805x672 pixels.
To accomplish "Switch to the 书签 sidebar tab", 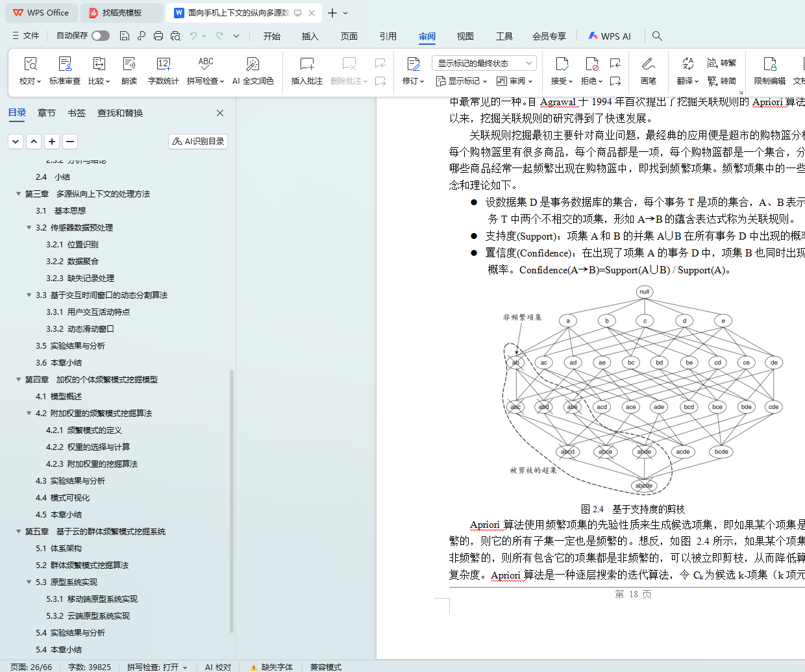I will (77, 113).
